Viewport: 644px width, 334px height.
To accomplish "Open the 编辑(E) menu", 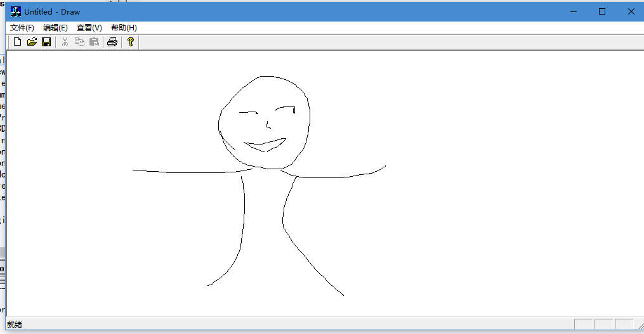I will (55, 28).
